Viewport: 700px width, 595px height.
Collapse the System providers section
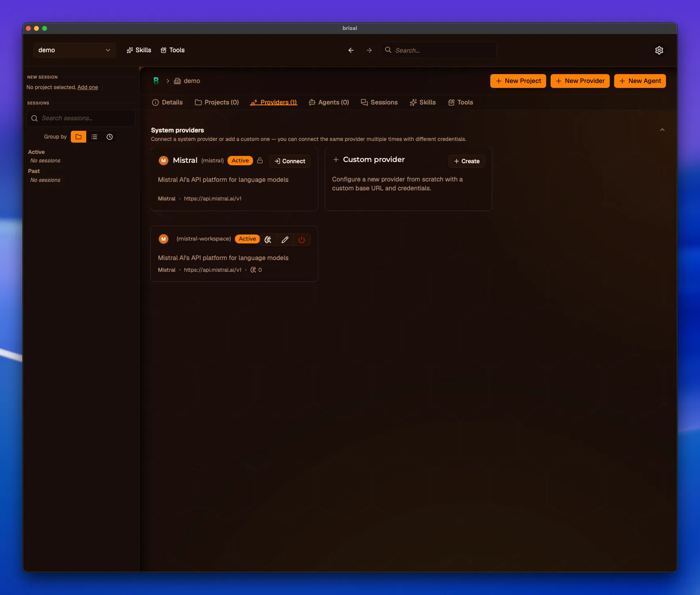662,130
